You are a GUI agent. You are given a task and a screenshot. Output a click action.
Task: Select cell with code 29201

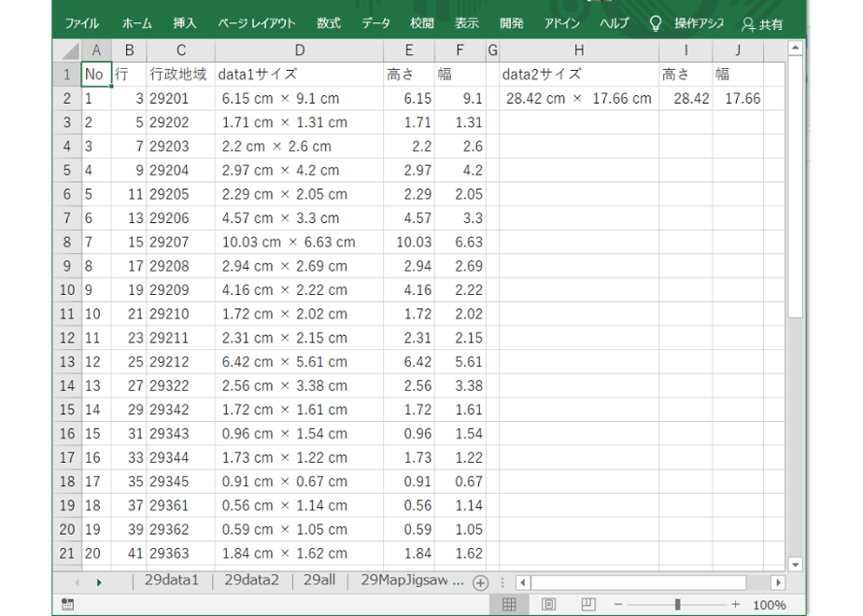pyautogui.click(x=180, y=98)
